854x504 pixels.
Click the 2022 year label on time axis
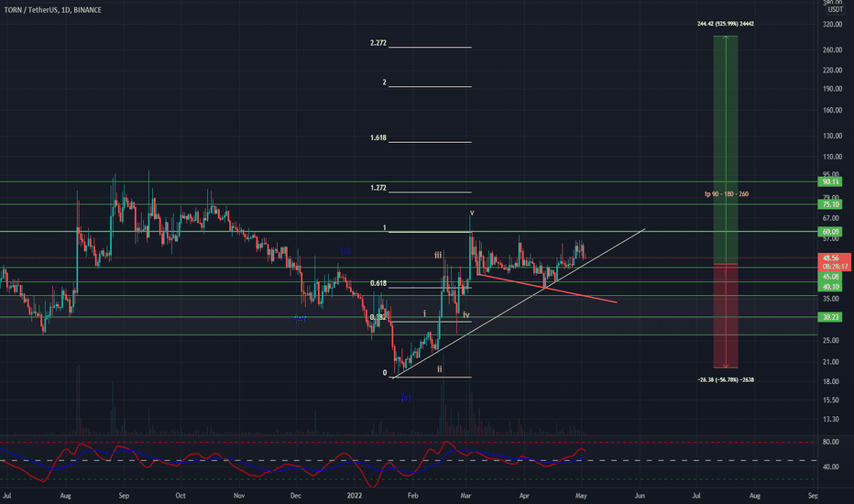(x=354, y=496)
